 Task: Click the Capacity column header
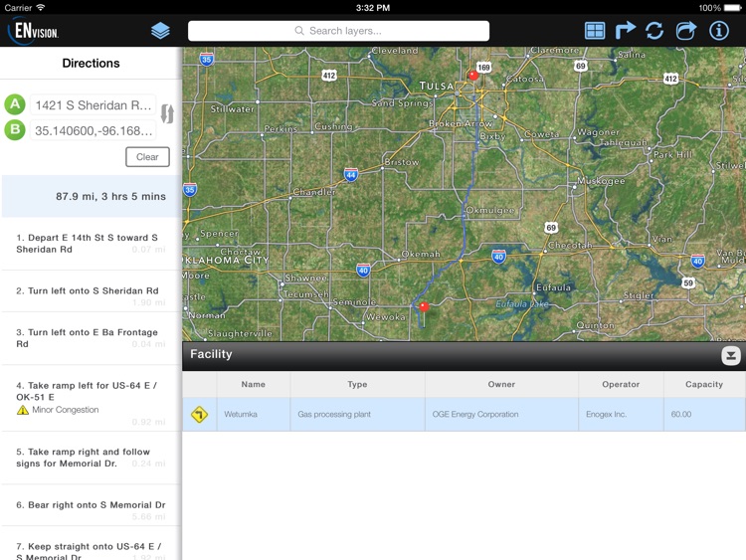tap(704, 384)
